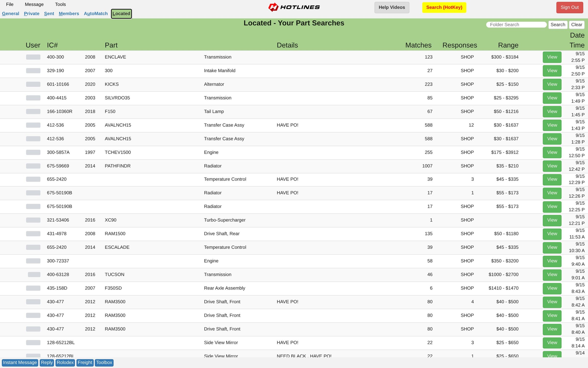View the Side View Mirror 8:14 A search
Viewport: 588px width, 368px height.
click(x=552, y=343)
